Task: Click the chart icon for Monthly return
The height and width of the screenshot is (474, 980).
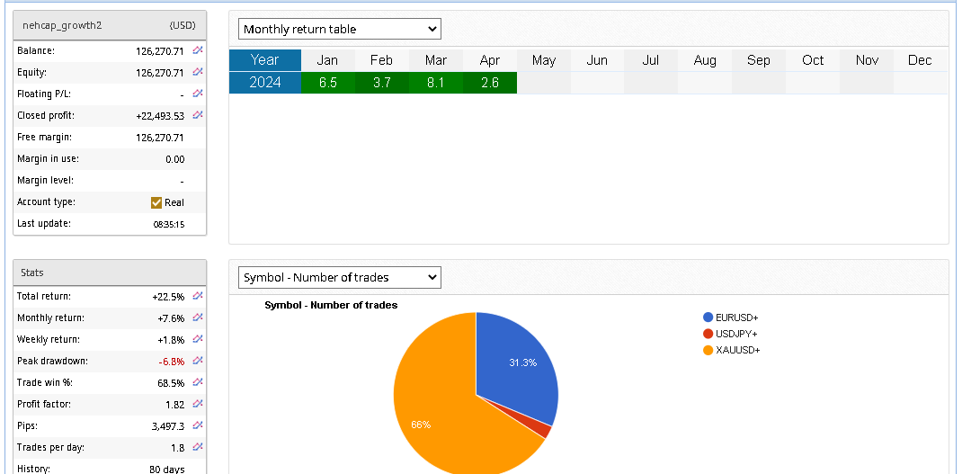Action: coord(198,317)
